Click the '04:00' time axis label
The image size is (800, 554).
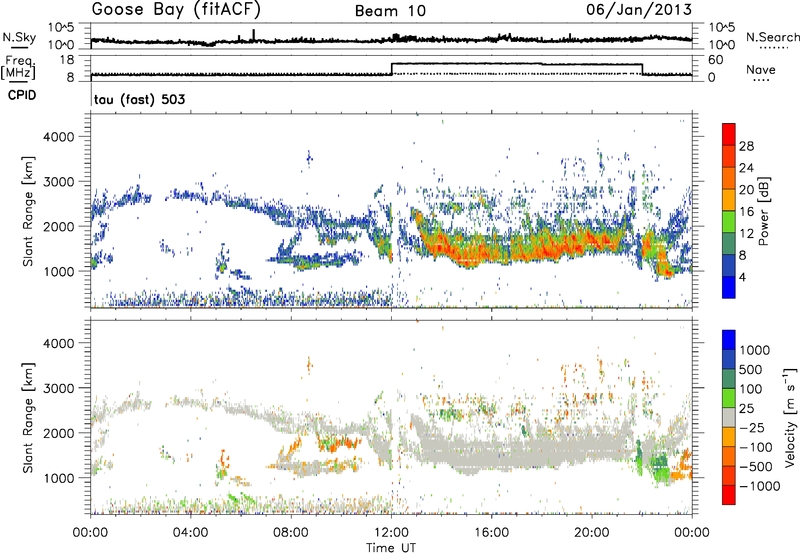click(191, 532)
